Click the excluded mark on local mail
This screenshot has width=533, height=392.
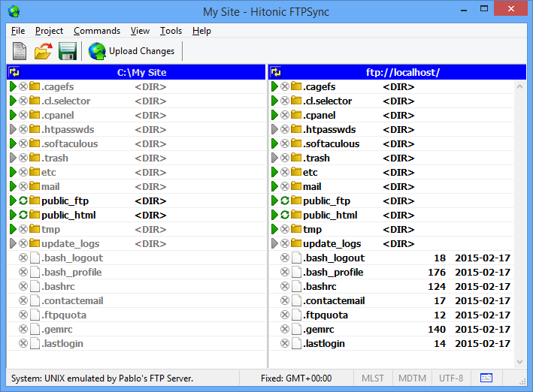click(x=23, y=186)
